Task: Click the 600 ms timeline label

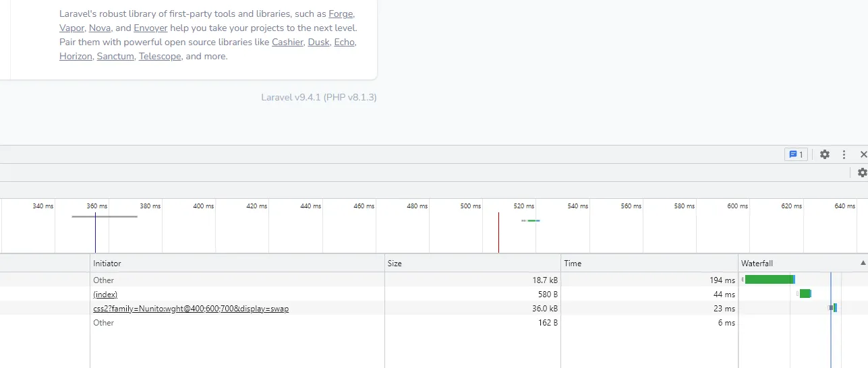Action: point(737,206)
